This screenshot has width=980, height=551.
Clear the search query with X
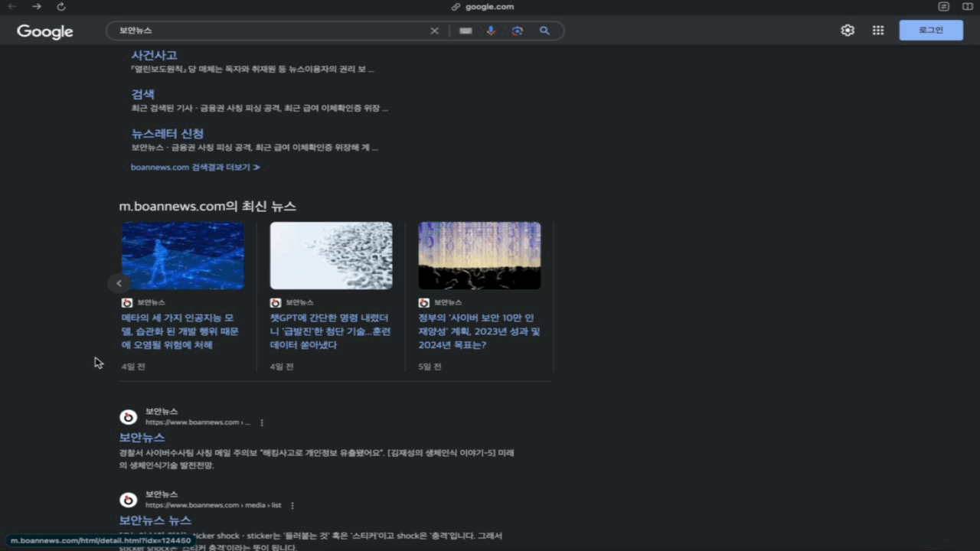[434, 31]
